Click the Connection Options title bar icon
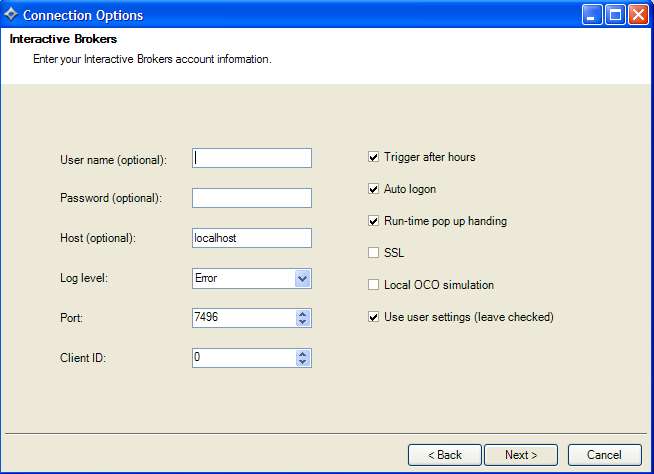This screenshot has height=474, width=654. coord(10,14)
